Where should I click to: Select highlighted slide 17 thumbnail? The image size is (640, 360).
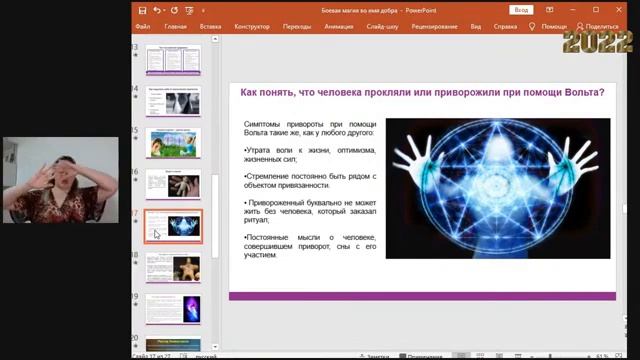(173, 227)
